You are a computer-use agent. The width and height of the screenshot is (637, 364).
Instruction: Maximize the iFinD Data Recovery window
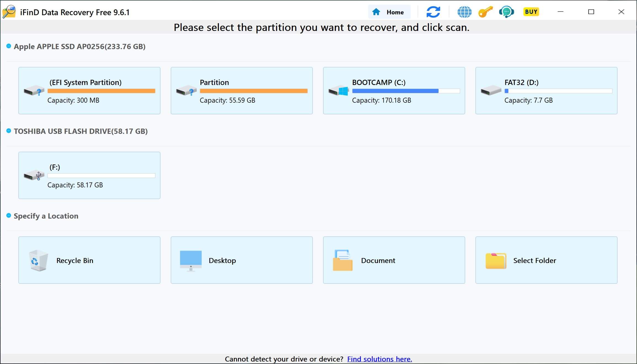(x=591, y=12)
